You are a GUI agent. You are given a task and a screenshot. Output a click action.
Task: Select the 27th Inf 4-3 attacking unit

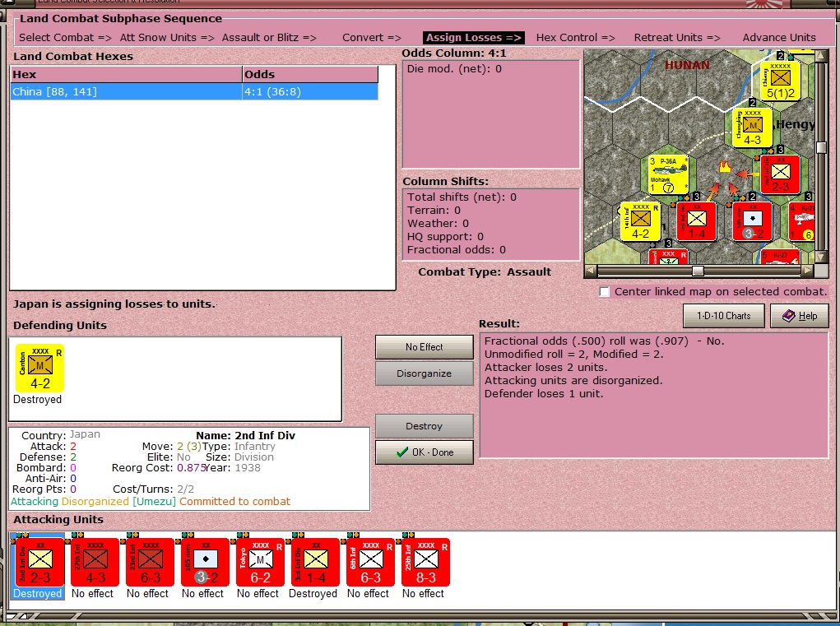pos(95,563)
